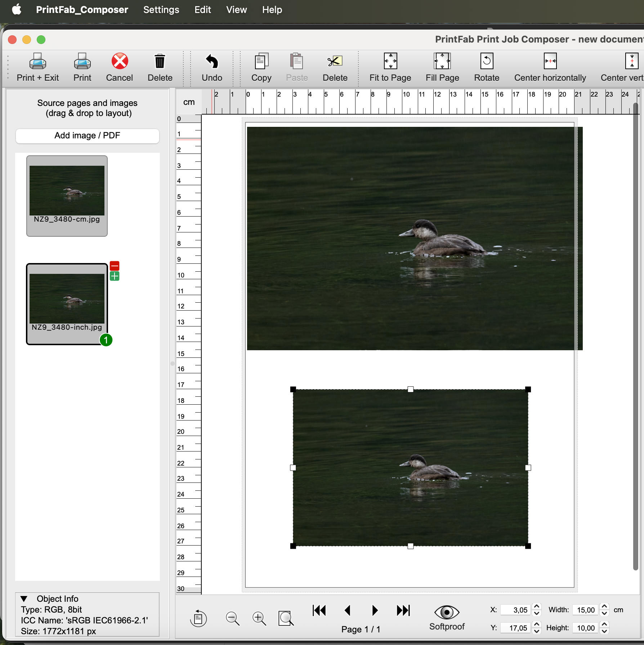Toggle Softproof eye preview
644x645 pixels.
[447, 618]
